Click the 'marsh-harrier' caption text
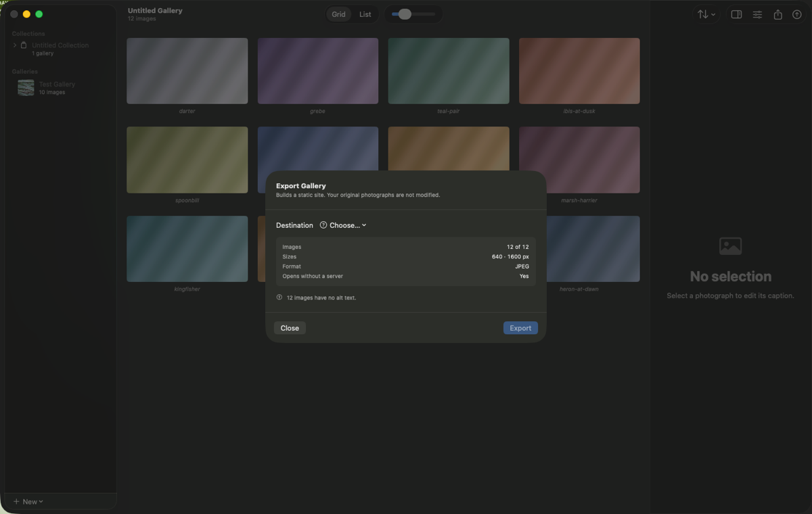812x514 pixels. pyautogui.click(x=579, y=200)
